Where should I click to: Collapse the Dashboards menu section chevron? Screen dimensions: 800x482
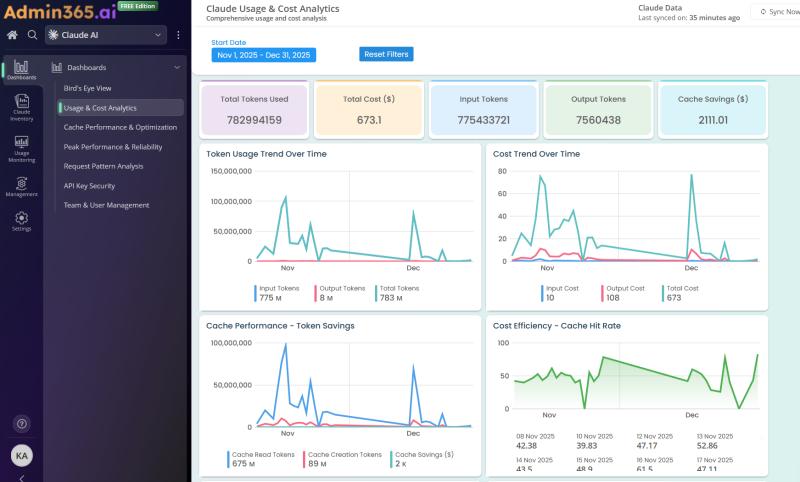pyautogui.click(x=177, y=67)
